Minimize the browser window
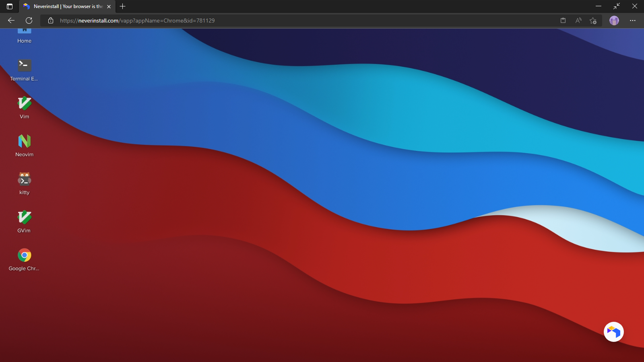This screenshot has height=362, width=644. coord(599,6)
